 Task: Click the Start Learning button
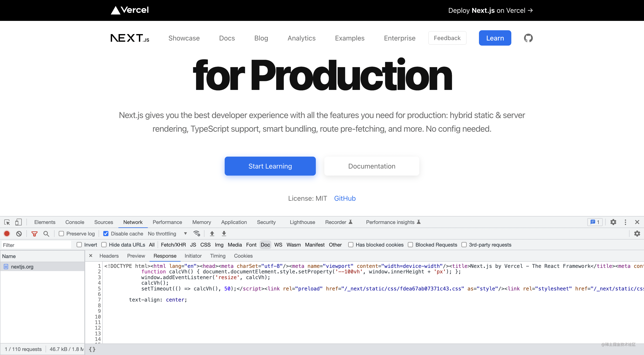(270, 166)
